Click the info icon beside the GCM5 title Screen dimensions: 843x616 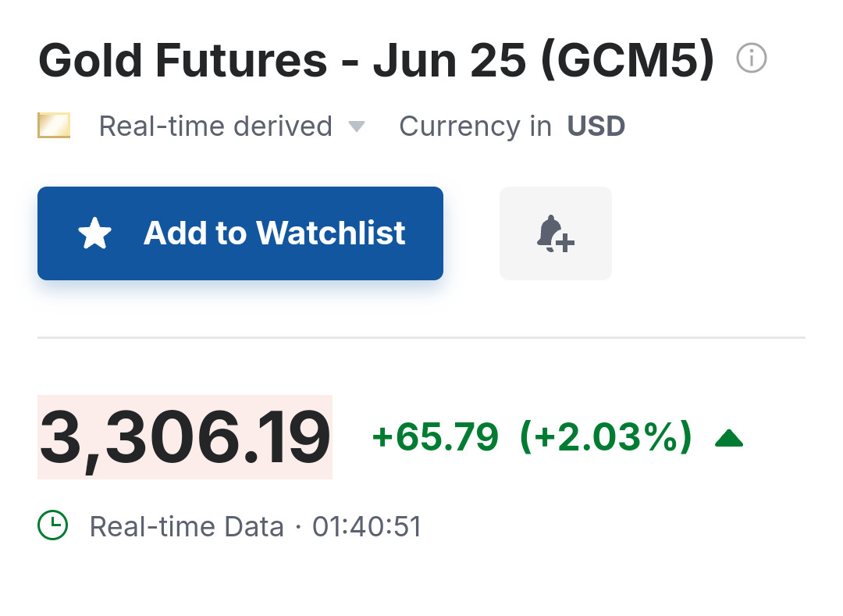[752, 59]
